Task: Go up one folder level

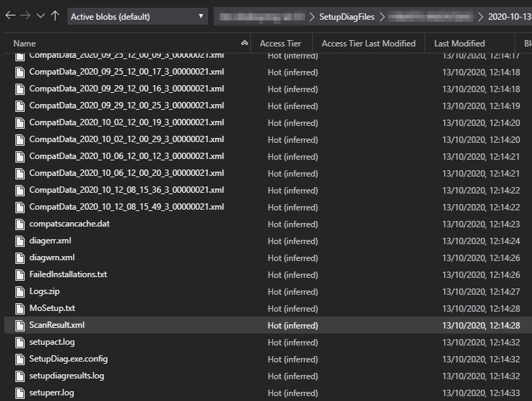Action: [55, 16]
